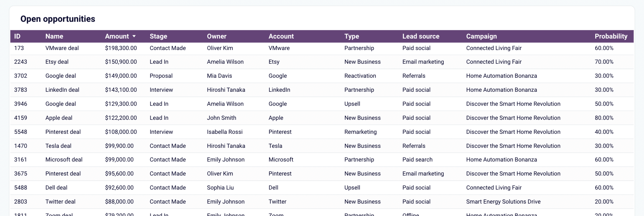This screenshot has height=216, width=644.
Task: Click amount '$150,900.00'
Action: tap(121, 62)
